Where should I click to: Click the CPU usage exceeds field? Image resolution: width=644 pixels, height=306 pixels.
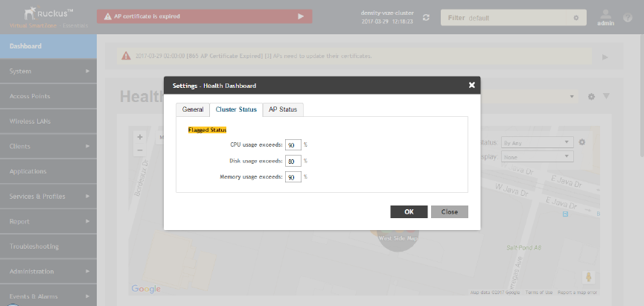click(x=293, y=145)
